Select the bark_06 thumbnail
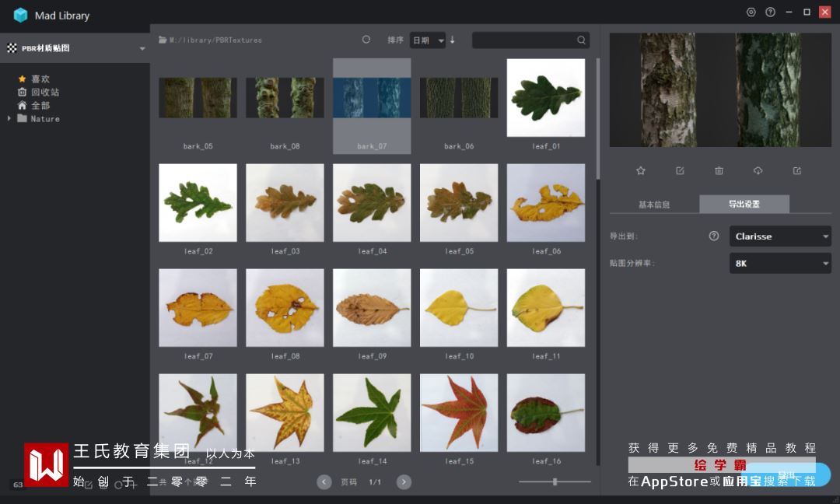The image size is (840, 504). tap(459, 98)
